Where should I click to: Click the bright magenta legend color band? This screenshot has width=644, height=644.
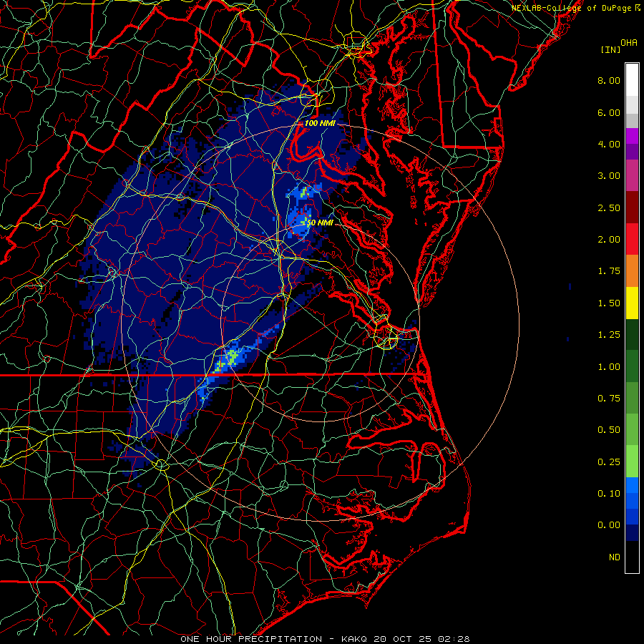pyautogui.click(x=632, y=136)
